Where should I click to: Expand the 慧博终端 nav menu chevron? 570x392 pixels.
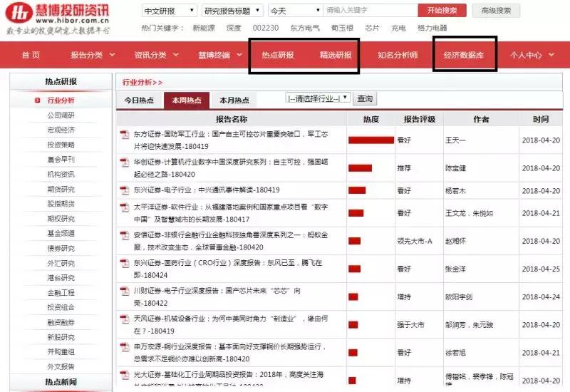tap(239, 55)
